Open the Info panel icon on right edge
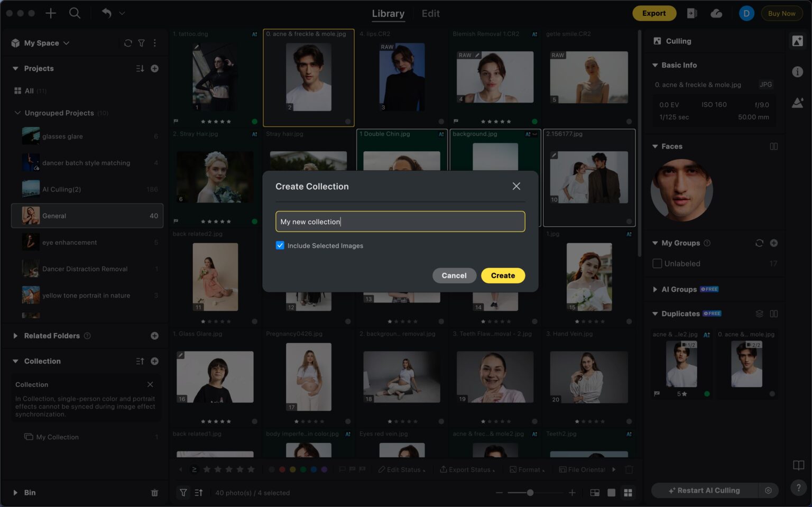Image resolution: width=812 pixels, height=507 pixels. click(798, 72)
